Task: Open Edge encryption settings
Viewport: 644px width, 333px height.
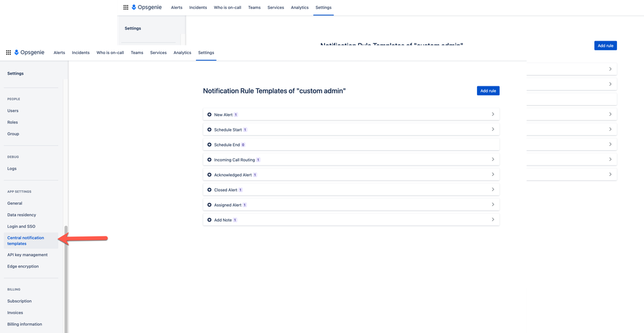Action: (23, 266)
